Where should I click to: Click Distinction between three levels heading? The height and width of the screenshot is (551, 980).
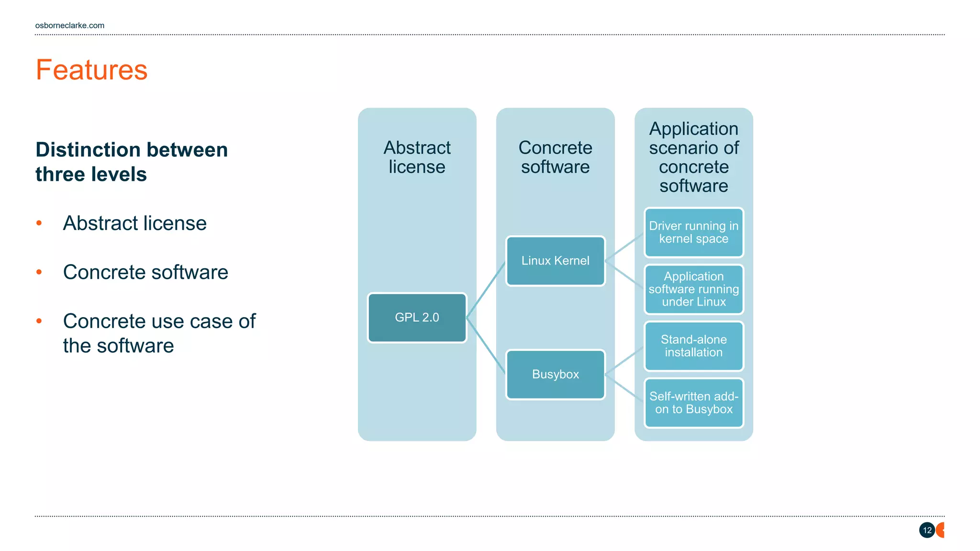tap(132, 162)
